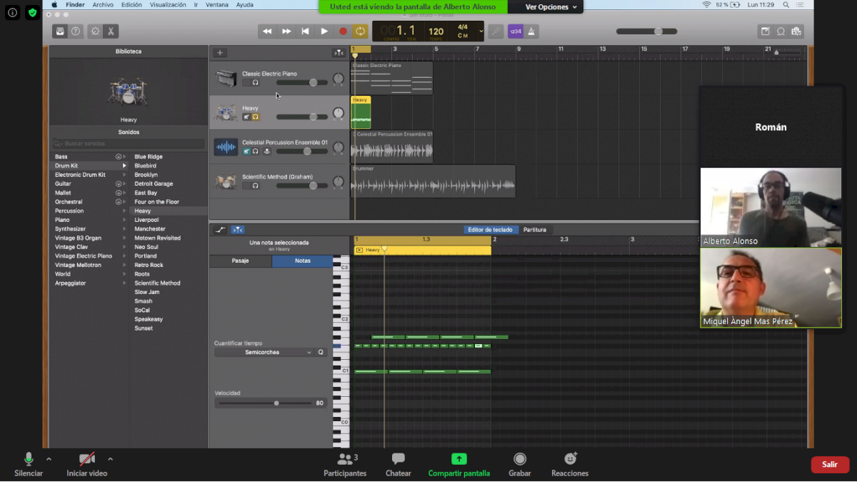Toggle the 1234 count-in button
Image resolution: width=857 pixels, height=504 pixels.
[515, 31]
